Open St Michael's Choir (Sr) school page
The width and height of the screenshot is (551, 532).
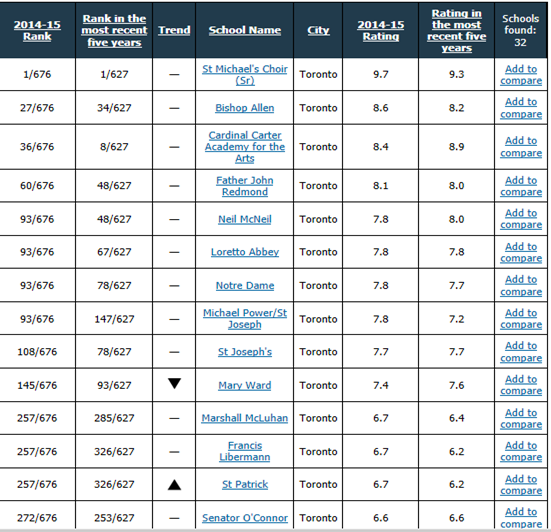click(245, 74)
